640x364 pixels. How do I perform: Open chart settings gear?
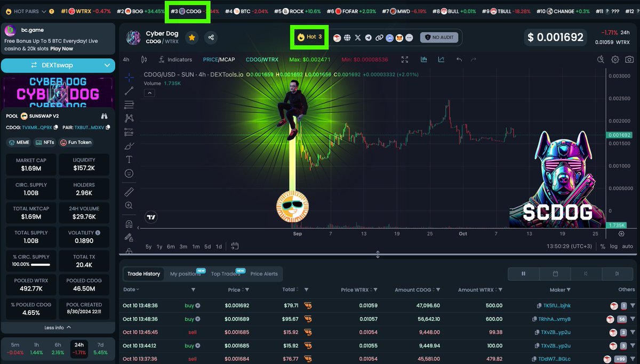pos(615,60)
